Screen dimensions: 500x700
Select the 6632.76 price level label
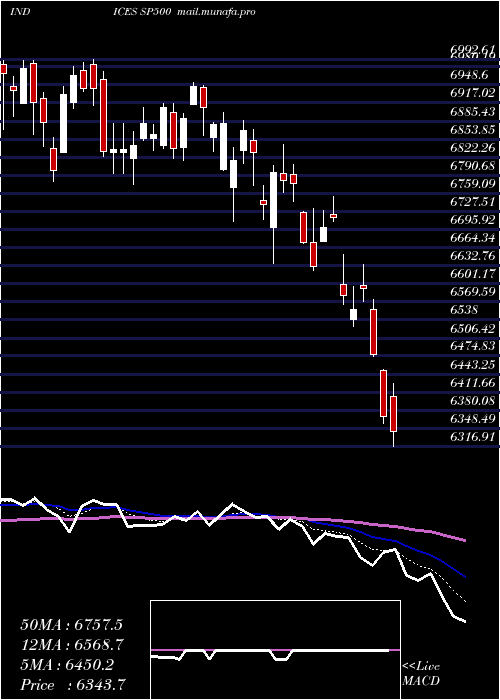point(472,256)
